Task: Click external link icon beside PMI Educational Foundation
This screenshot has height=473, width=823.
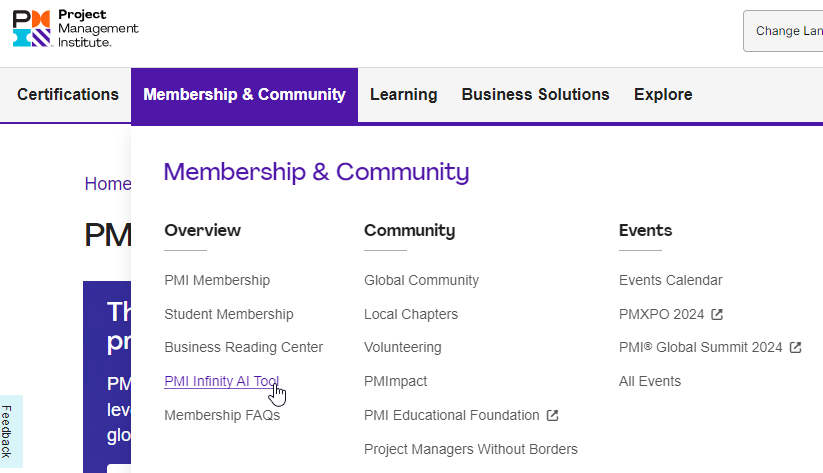Action: point(552,415)
